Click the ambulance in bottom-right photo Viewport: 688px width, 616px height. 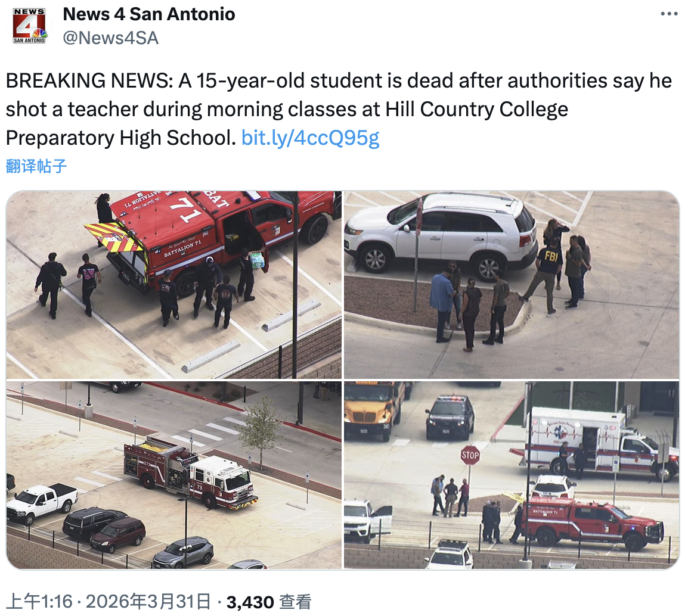tap(597, 444)
